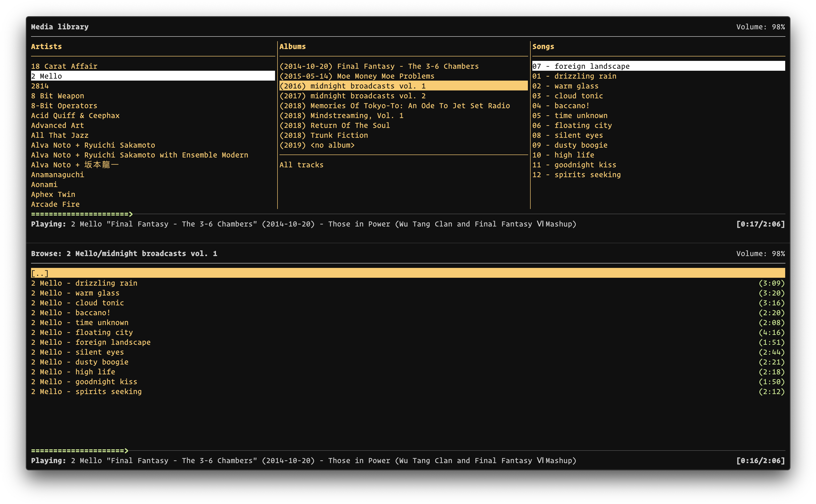Select artist Alva Noto + Ryuichi Sakamoto
The width and height of the screenshot is (816, 504).
93,145
